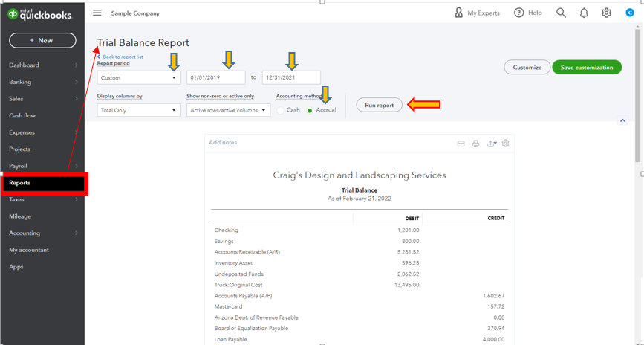This screenshot has width=644, height=345.
Task: Click the Back to report list link
Action: 123,57
